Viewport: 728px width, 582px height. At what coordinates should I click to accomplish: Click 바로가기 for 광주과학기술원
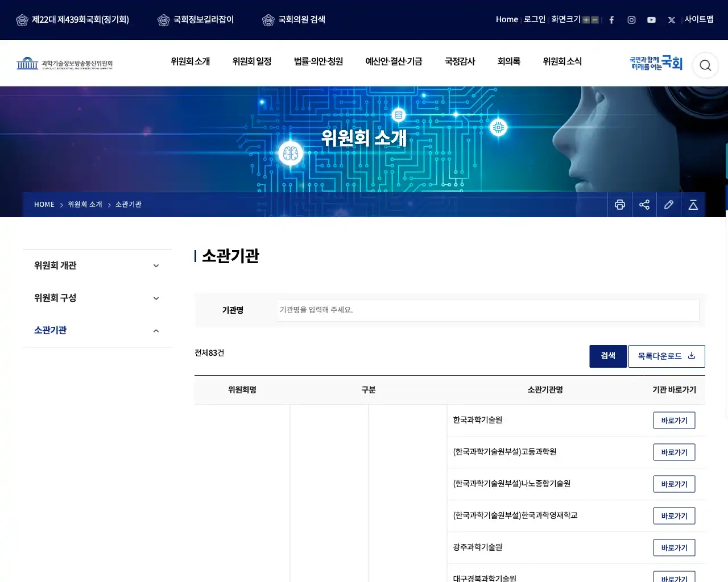[x=675, y=548]
